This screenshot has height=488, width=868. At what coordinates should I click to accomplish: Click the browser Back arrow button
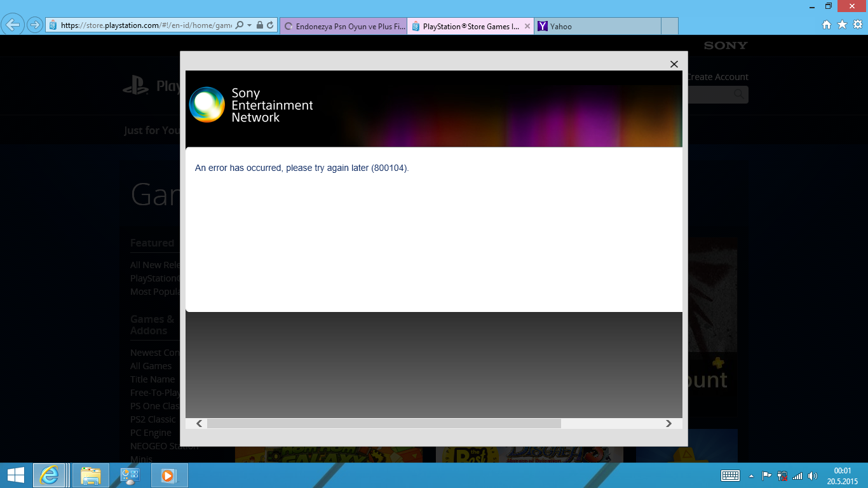click(13, 25)
